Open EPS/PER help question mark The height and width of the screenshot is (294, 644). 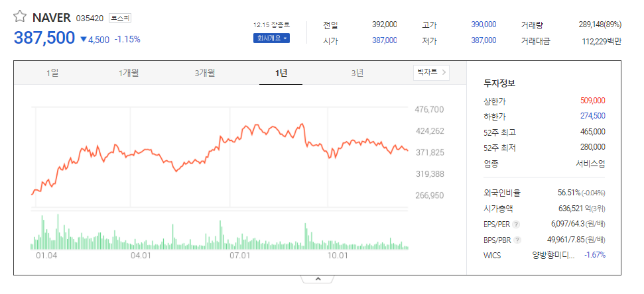[516, 224]
